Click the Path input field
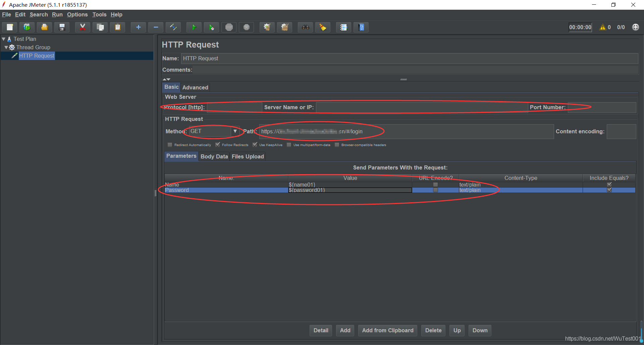Screen dimensions: 644x345 point(406,131)
